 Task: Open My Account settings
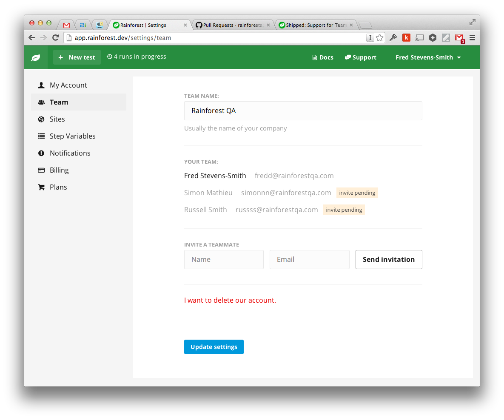(79, 85)
